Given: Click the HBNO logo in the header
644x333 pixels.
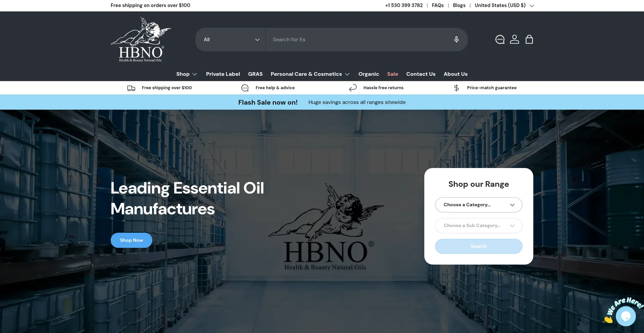Looking at the screenshot, I should coord(141,40).
